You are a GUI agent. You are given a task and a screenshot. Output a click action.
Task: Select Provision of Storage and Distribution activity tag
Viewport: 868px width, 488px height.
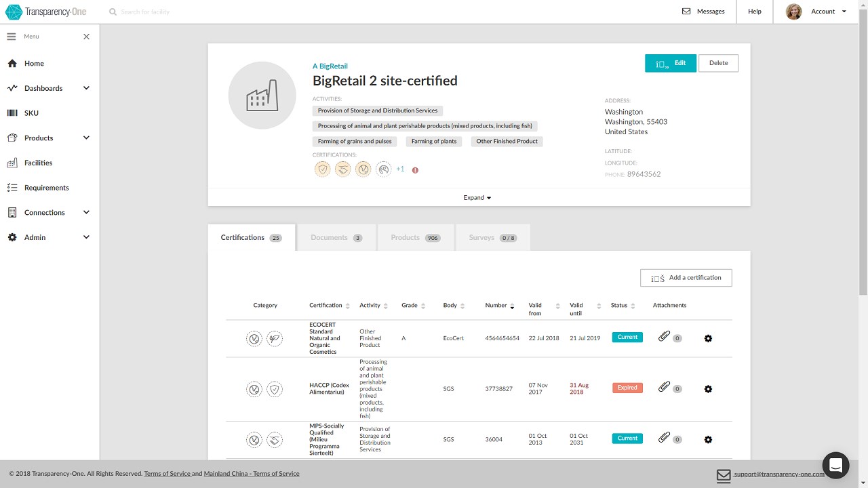click(378, 110)
